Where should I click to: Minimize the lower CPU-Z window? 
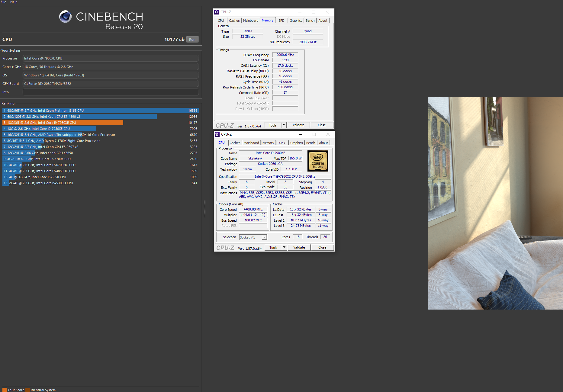[300, 134]
